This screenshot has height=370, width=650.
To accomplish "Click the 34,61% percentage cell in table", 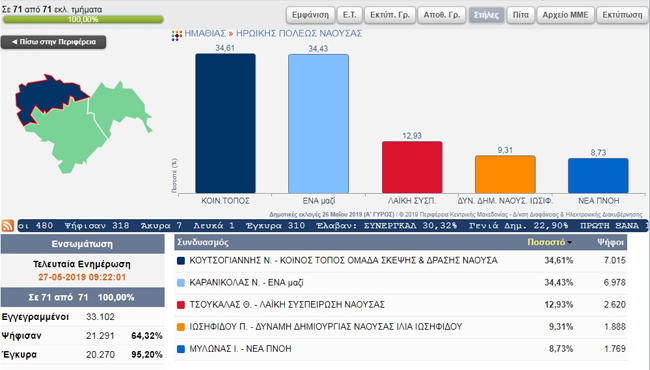I will coord(558,261).
